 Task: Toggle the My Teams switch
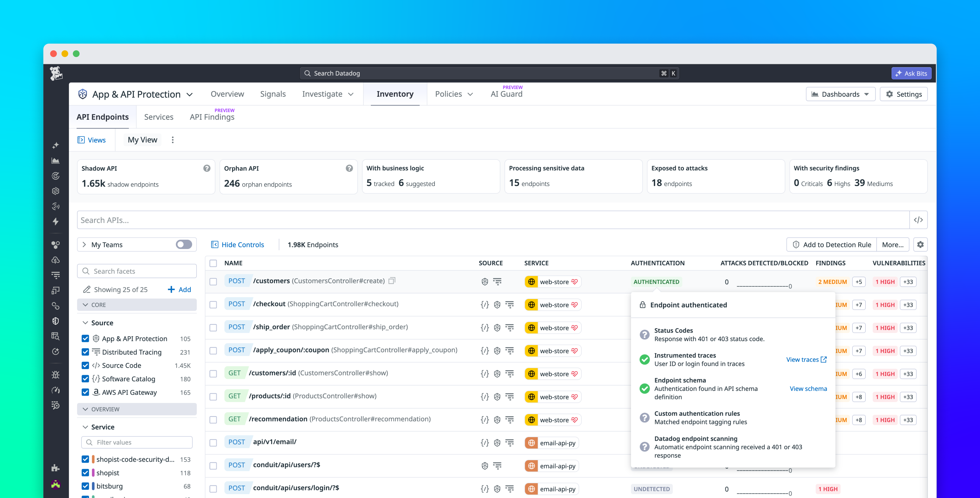coord(184,244)
